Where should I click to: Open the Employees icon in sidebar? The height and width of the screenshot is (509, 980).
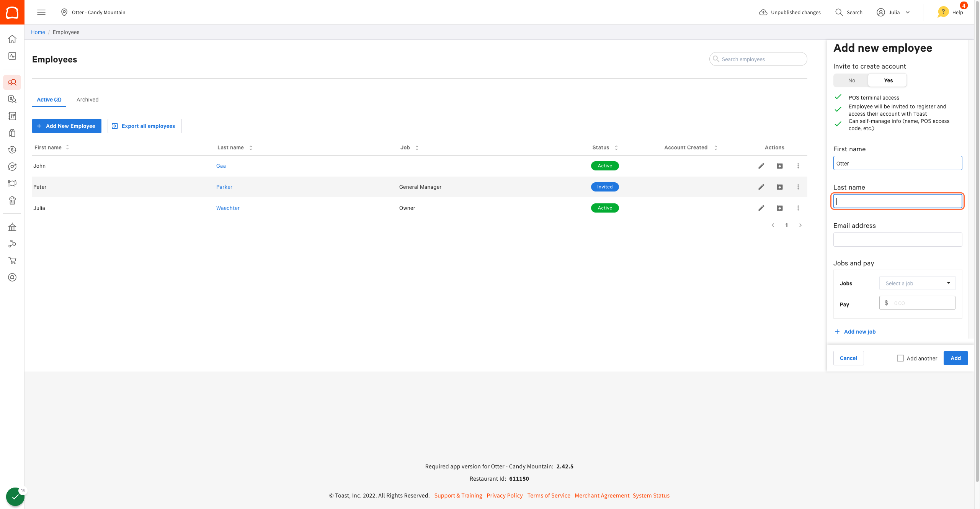[12, 82]
